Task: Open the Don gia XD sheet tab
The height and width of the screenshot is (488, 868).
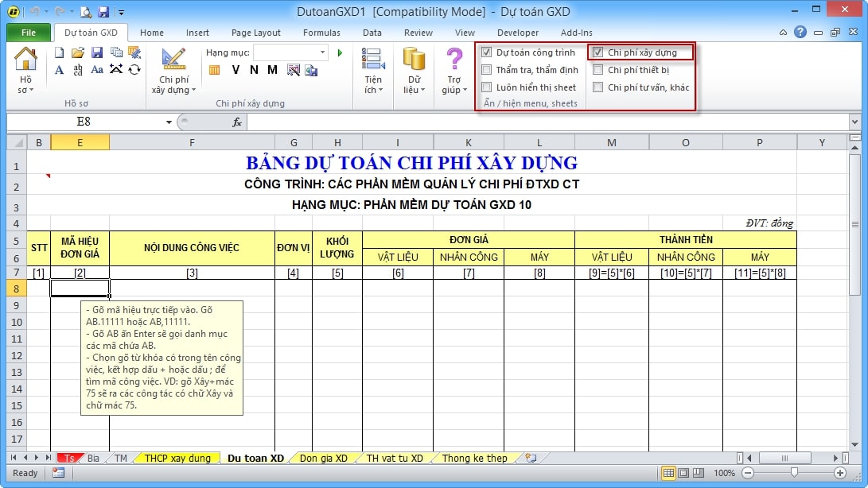Action: coord(323,459)
